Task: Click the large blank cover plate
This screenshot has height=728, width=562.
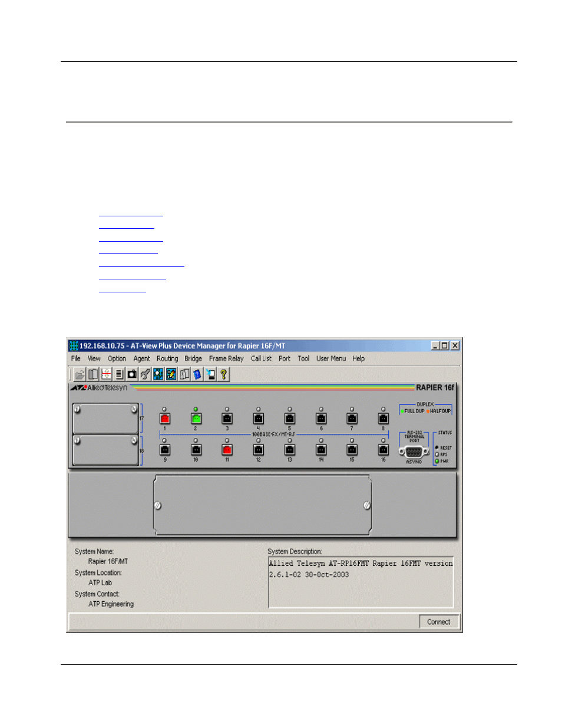Action: (x=263, y=505)
